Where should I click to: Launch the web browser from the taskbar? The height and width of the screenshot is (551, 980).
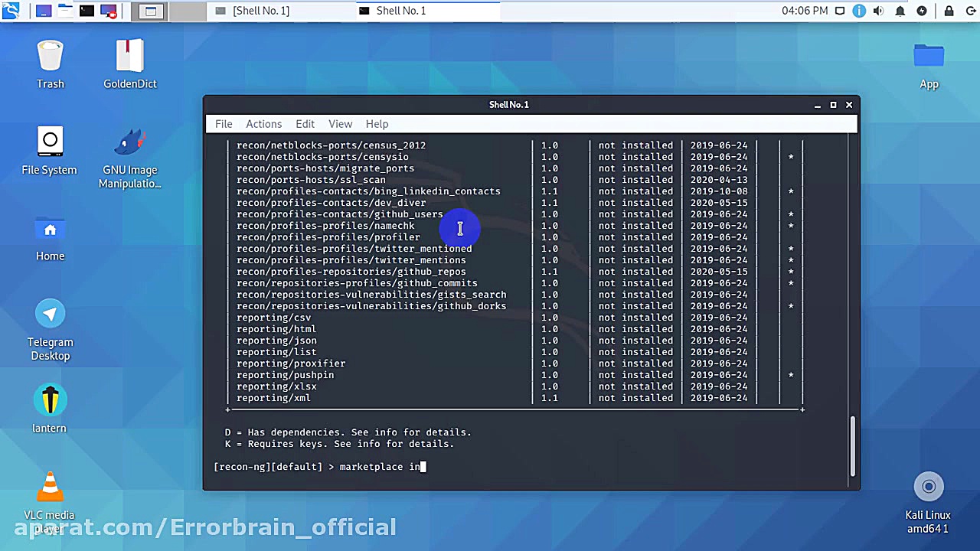44,11
